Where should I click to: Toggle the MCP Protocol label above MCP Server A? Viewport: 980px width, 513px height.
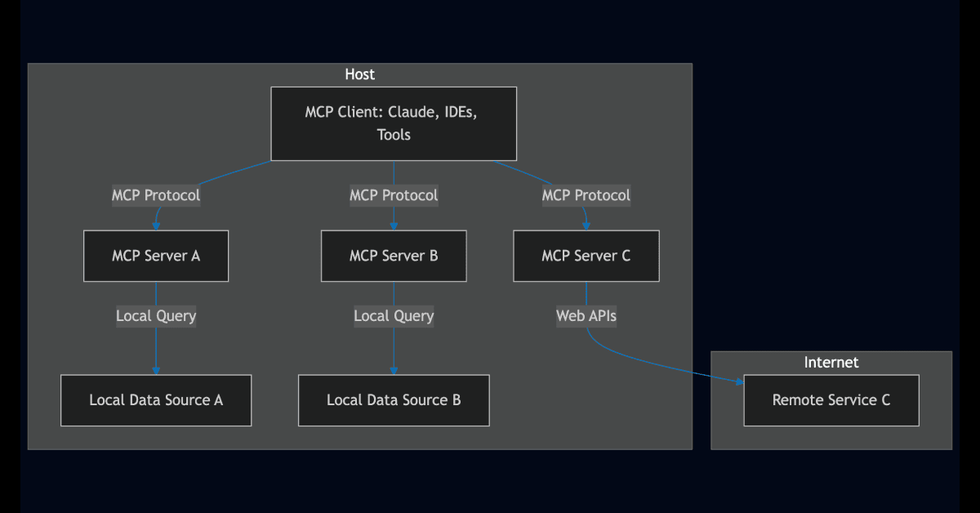156,195
